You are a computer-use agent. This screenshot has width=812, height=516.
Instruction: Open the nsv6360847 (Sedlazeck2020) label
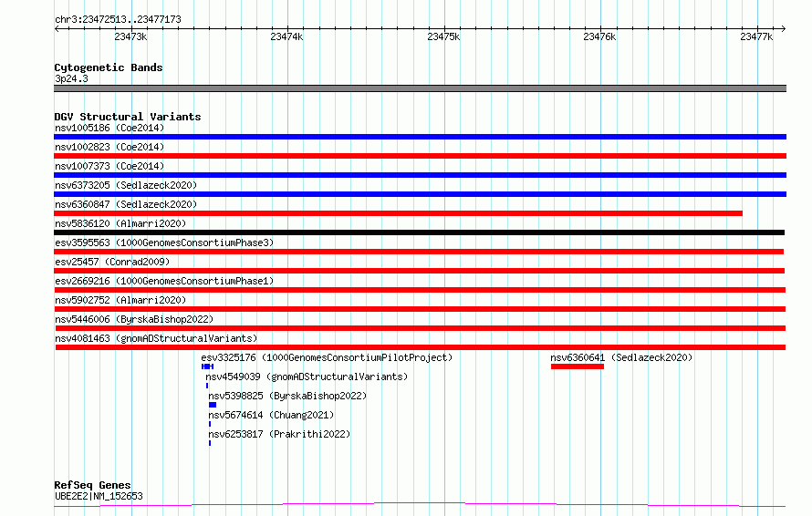pyautogui.click(x=126, y=204)
